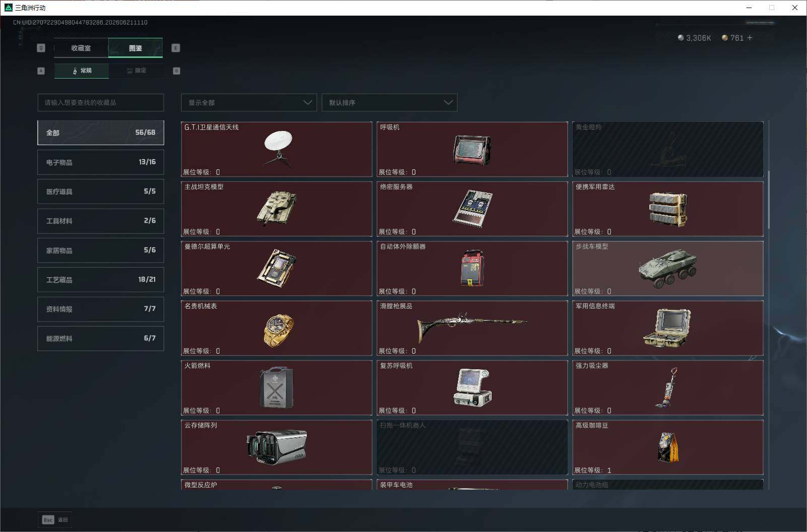Switch to the 限定 toggle tab
The width and height of the screenshot is (807, 532).
(x=136, y=71)
